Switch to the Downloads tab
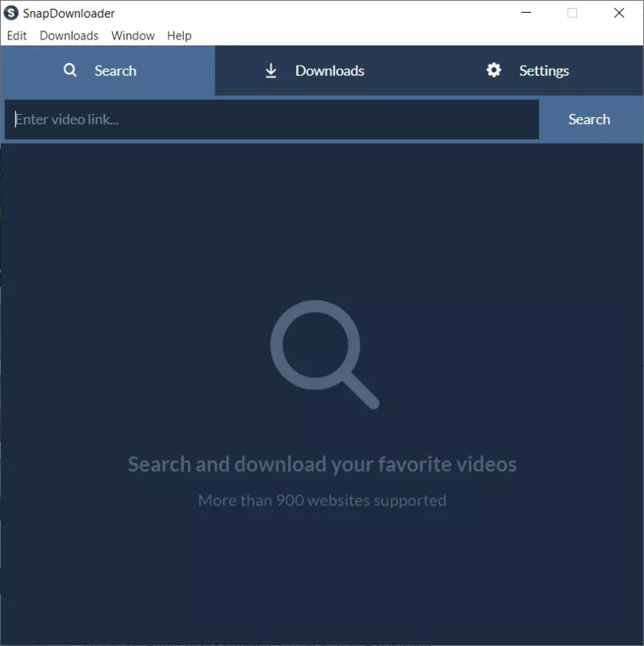 coord(322,70)
